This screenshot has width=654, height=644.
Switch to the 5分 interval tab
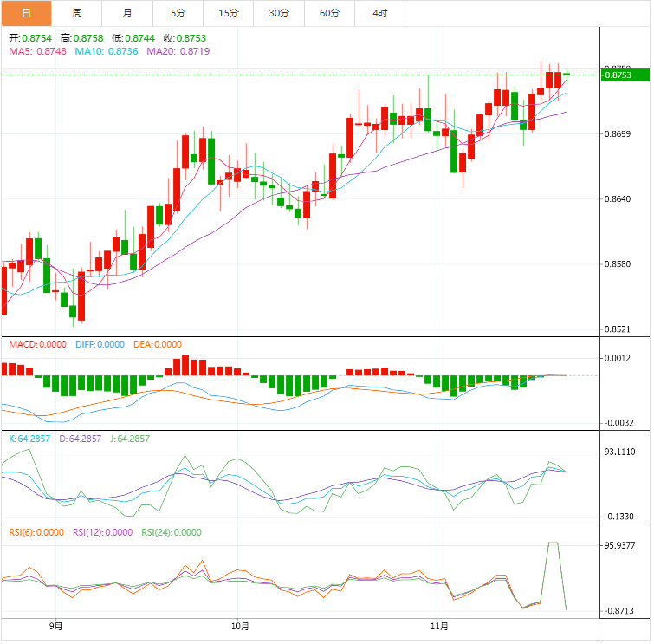178,13
